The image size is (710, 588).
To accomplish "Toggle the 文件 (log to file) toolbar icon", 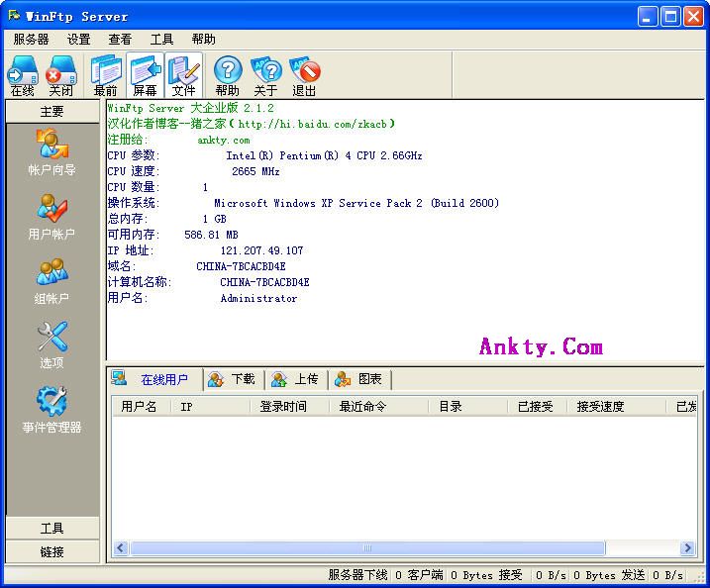I will pyautogui.click(x=183, y=75).
